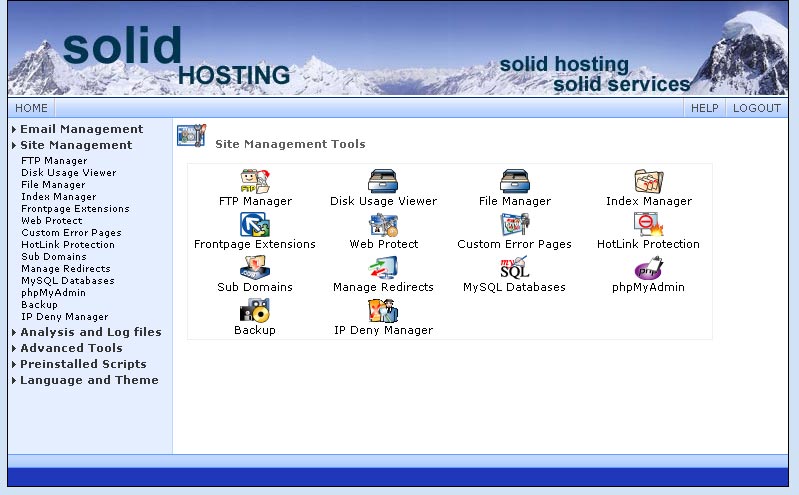Click the Sub Domains sidebar link
This screenshot has width=799, height=495.
54,257
